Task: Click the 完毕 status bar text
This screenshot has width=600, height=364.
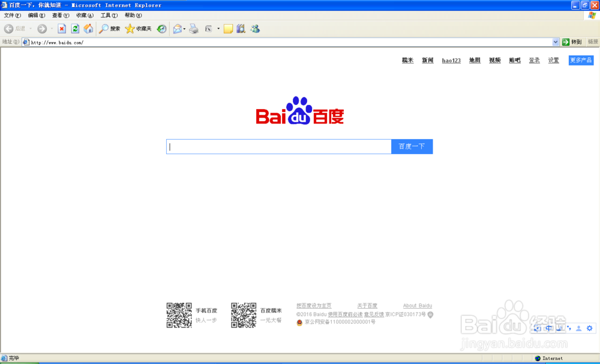Action: [x=14, y=358]
